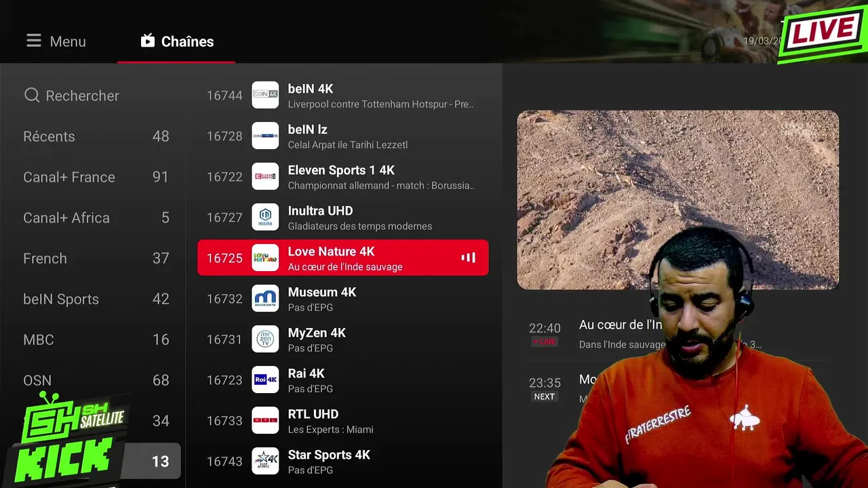
Task: Click channel number 16744
Action: [224, 96]
